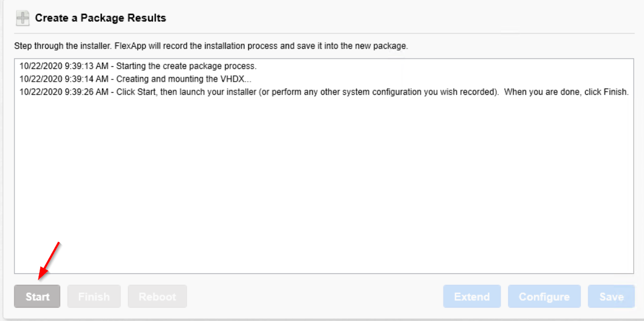Click the red arrow annotation pointing at Start
This screenshot has width=644, height=321.
[x=50, y=261]
